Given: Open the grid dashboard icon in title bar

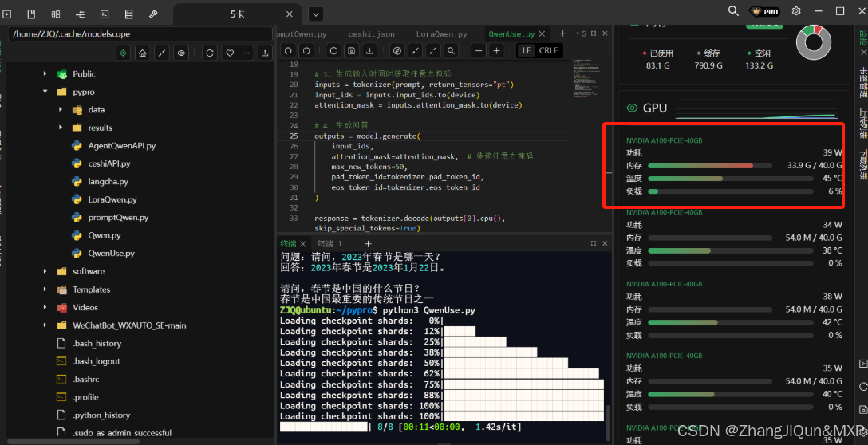Looking at the screenshot, I should 56,14.
